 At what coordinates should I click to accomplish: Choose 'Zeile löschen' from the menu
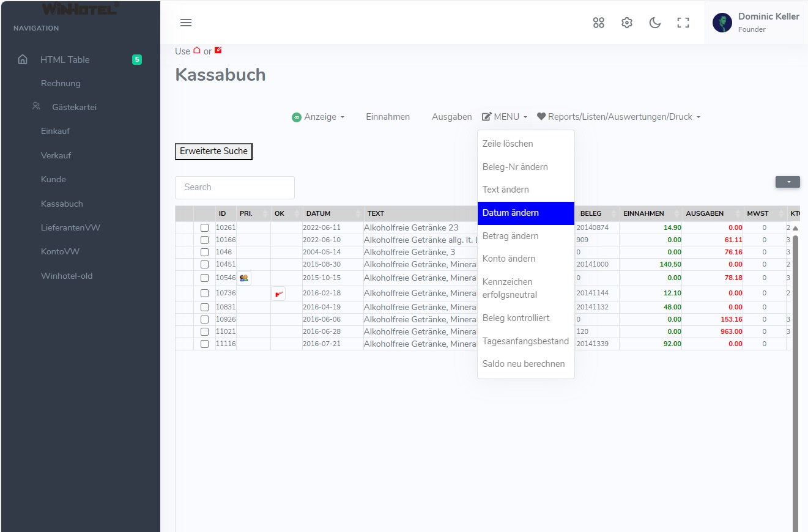pyautogui.click(x=526, y=144)
